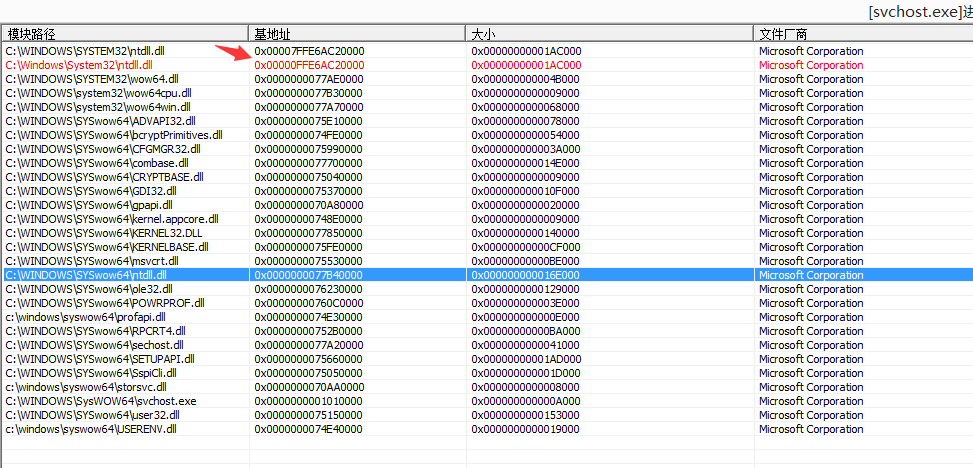Click red base address 0x00000FFE6AC20000
This screenshot has width=973, height=468.
(x=309, y=65)
